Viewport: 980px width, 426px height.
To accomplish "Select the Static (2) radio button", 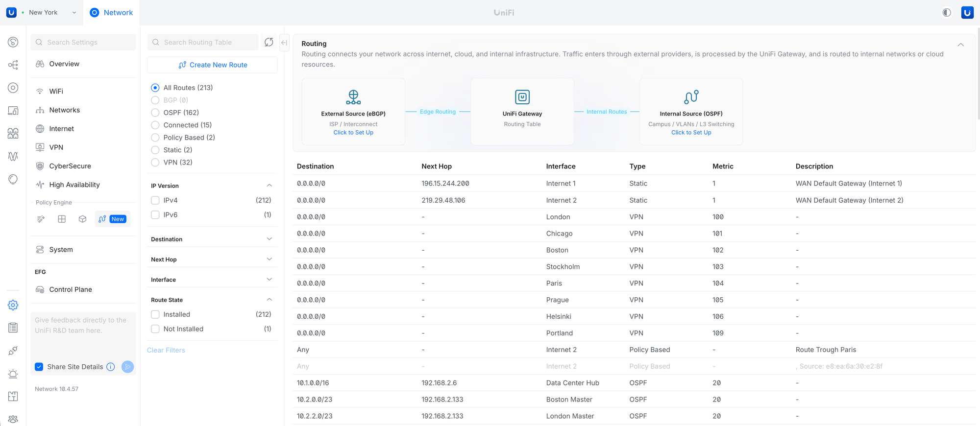I will click(x=155, y=150).
